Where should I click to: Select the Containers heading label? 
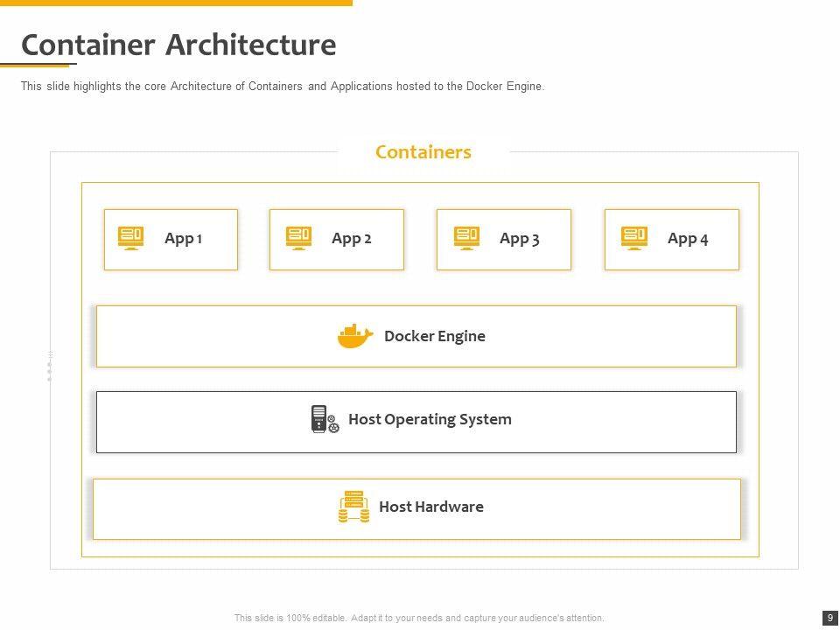point(423,152)
